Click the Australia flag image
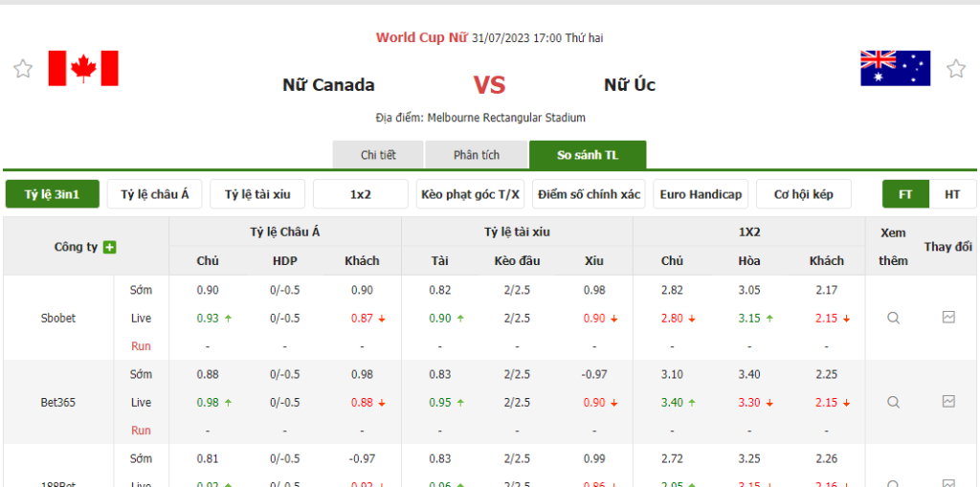 tap(895, 69)
